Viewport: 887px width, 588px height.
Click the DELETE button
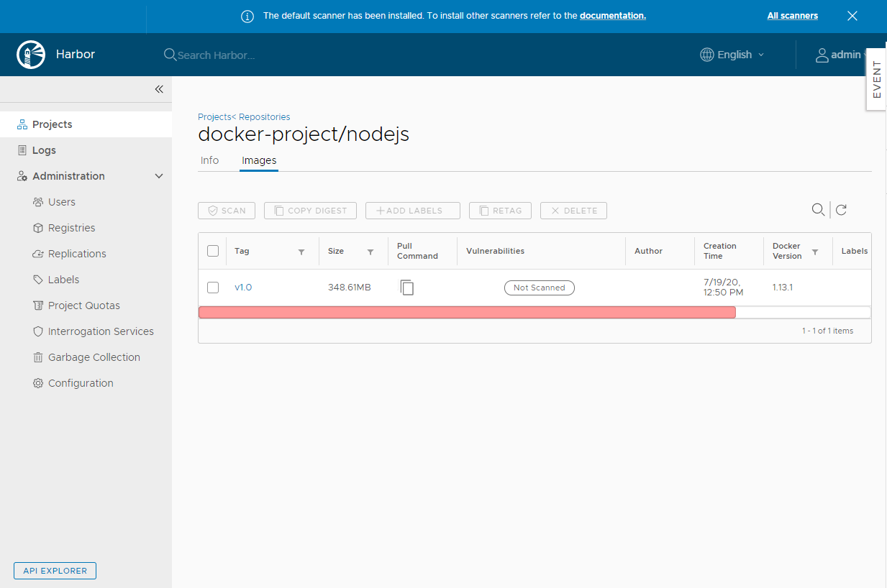click(x=573, y=211)
